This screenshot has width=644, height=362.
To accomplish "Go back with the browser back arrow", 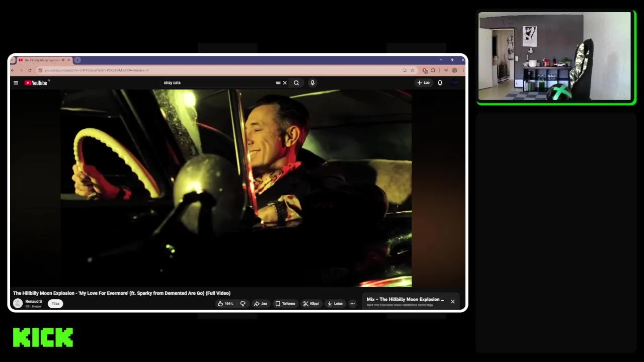I will (x=14, y=70).
